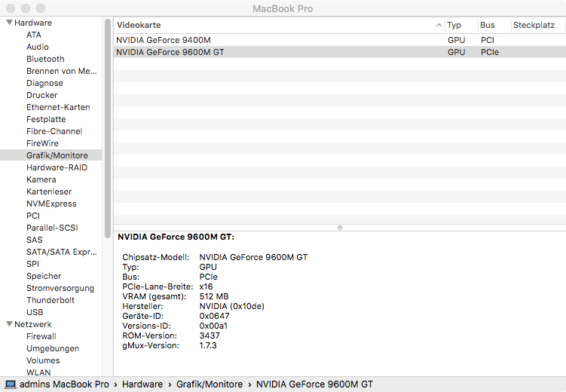Select Drucker in the sidebar
The height and width of the screenshot is (392, 566).
(42, 95)
